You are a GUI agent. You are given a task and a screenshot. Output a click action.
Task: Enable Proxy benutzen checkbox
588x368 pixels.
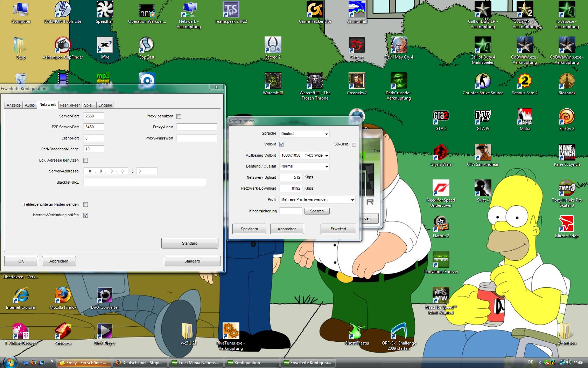(179, 116)
